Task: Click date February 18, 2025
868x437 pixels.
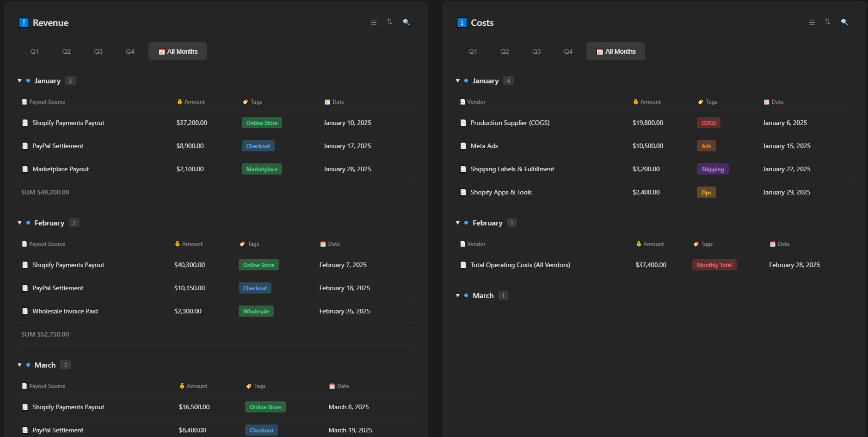Action: [x=345, y=288]
